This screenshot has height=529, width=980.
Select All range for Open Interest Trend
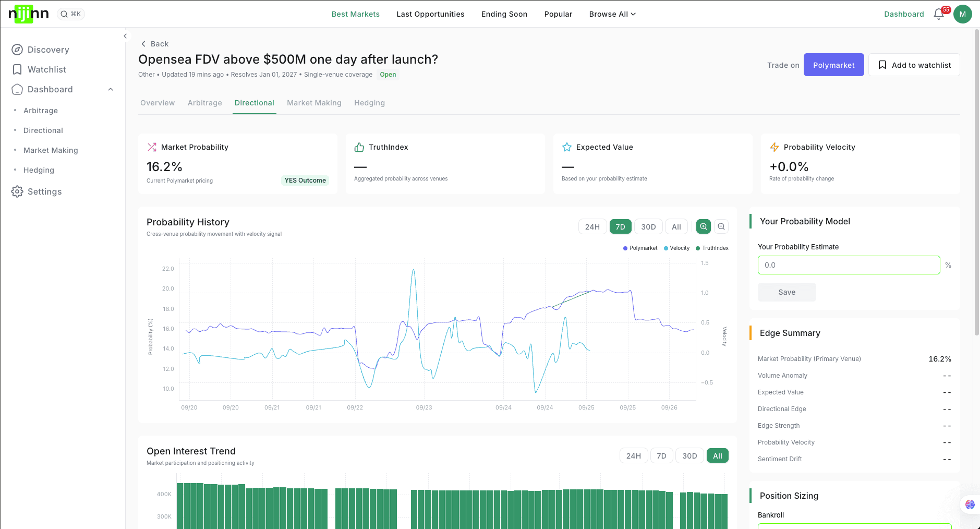(x=718, y=455)
